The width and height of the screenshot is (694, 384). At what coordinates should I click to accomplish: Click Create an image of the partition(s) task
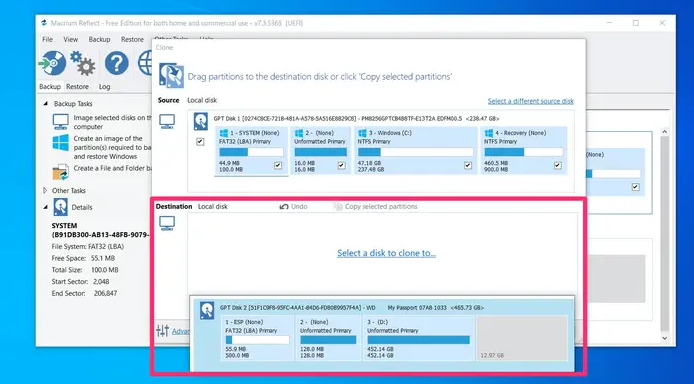click(x=112, y=147)
